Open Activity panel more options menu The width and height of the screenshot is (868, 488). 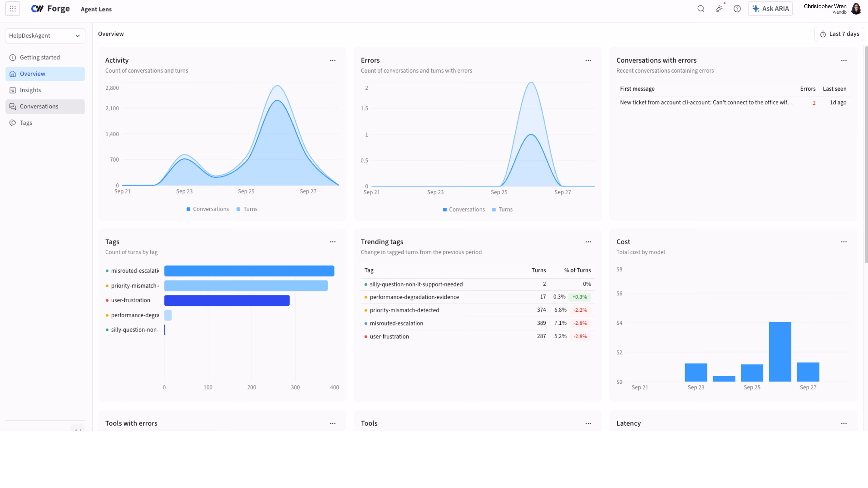(333, 60)
